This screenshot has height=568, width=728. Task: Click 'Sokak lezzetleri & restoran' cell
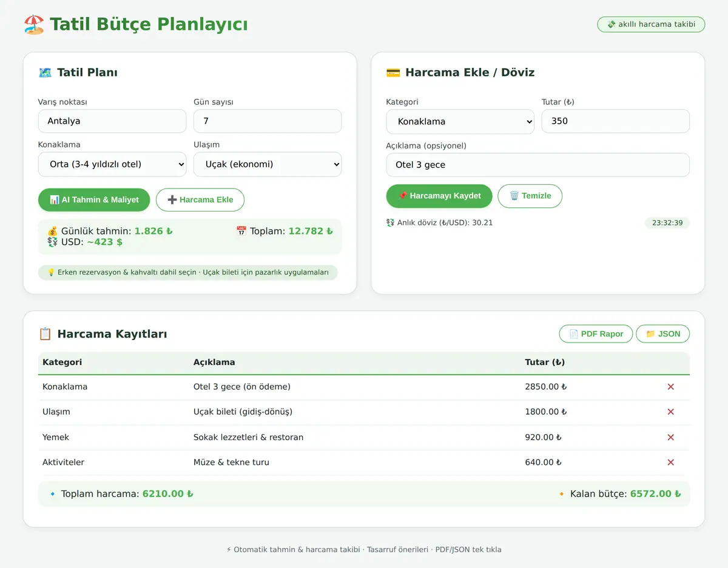(249, 437)
